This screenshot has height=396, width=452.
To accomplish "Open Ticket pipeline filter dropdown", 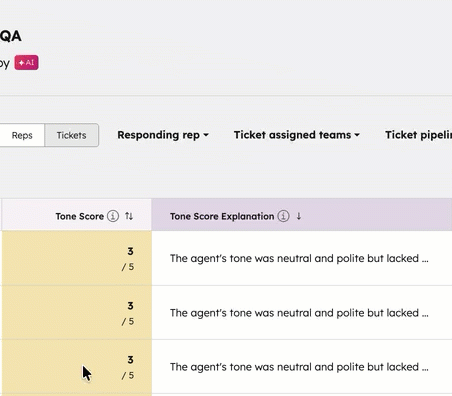I will (419, 135).
